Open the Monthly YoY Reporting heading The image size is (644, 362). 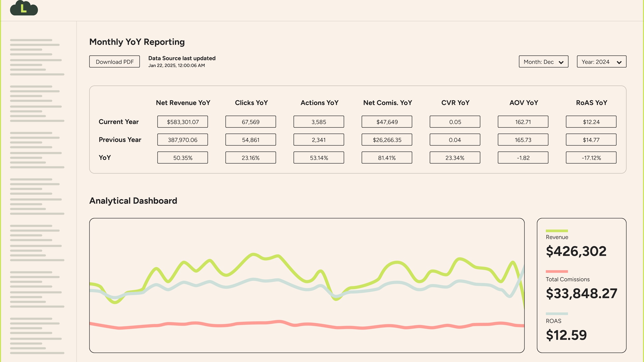tap(137, 41)
